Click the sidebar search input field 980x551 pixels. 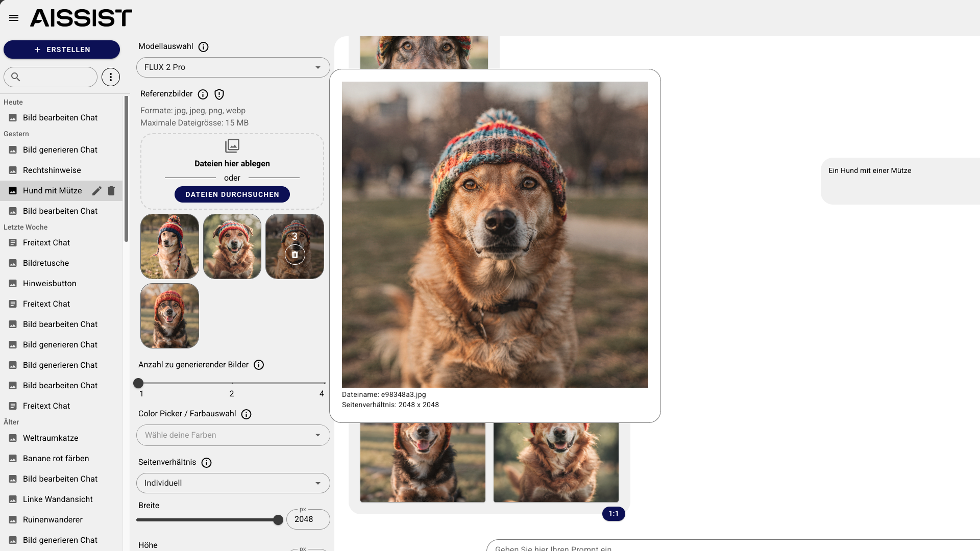coord(51,77)
